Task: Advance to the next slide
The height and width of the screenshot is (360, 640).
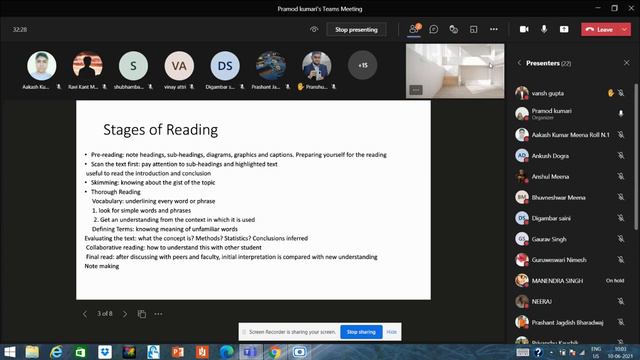Action: (125, 314)
